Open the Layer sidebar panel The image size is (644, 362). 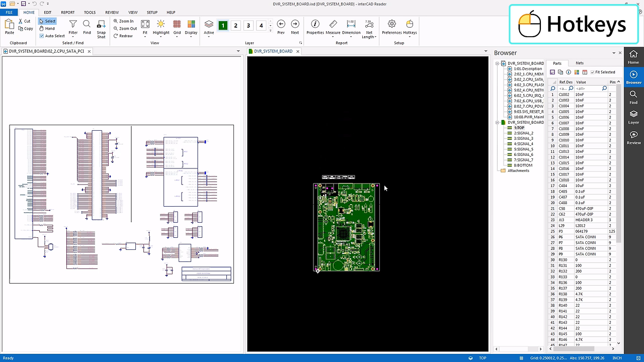(x=633, y=117)
